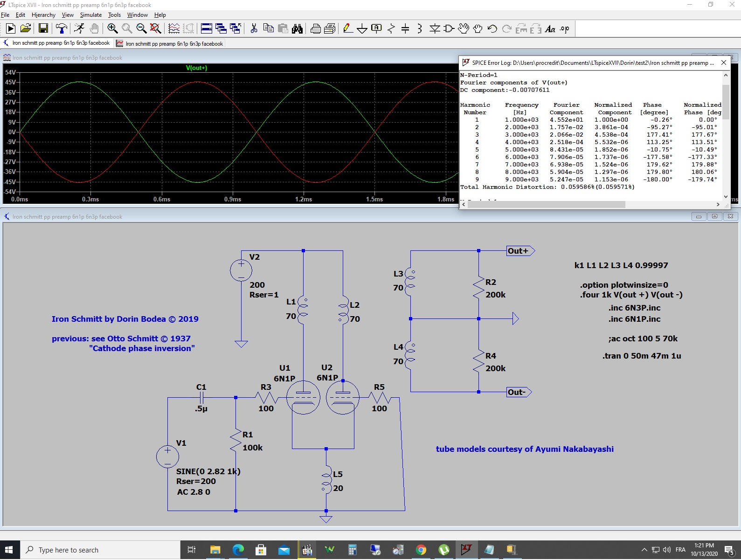The width and height of the screenshot is (741, 560).
Task: Select the Drag hand tool
Action: (478, 29)
